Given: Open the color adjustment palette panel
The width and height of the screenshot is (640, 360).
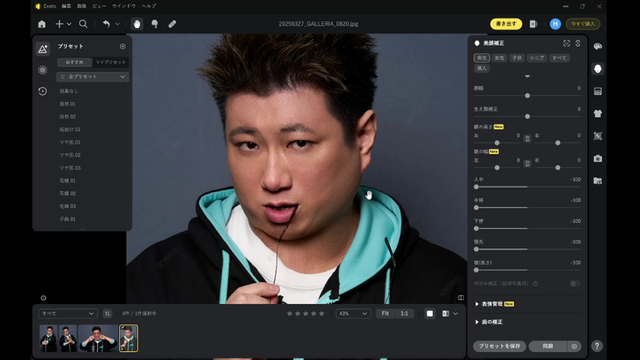Looking at the screenshot, I should (x=598, y=46).
